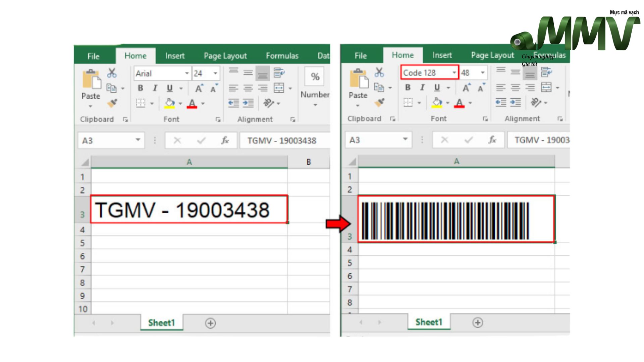Expand Font Color arrow in left window

pos(203,104)
